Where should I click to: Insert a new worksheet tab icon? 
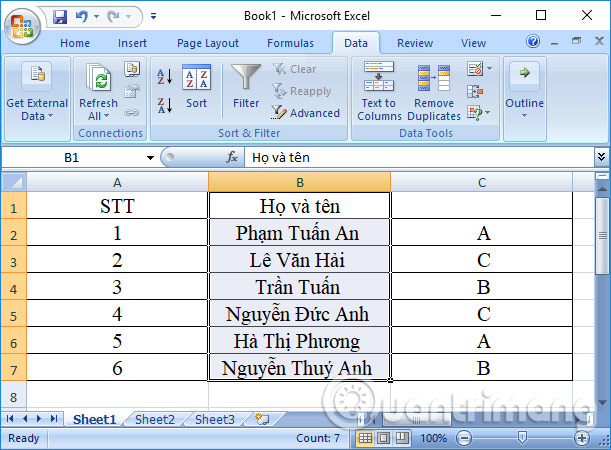coord(262,419)
